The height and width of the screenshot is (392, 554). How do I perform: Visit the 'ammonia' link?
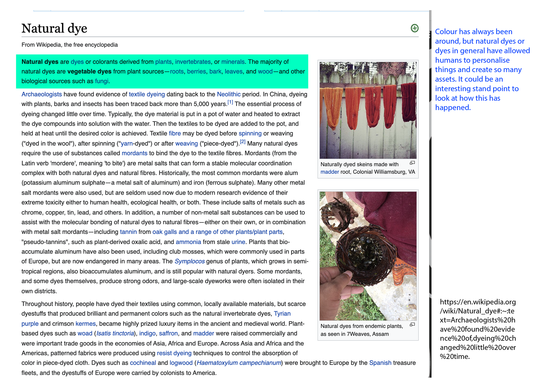[x=188, y=242]
